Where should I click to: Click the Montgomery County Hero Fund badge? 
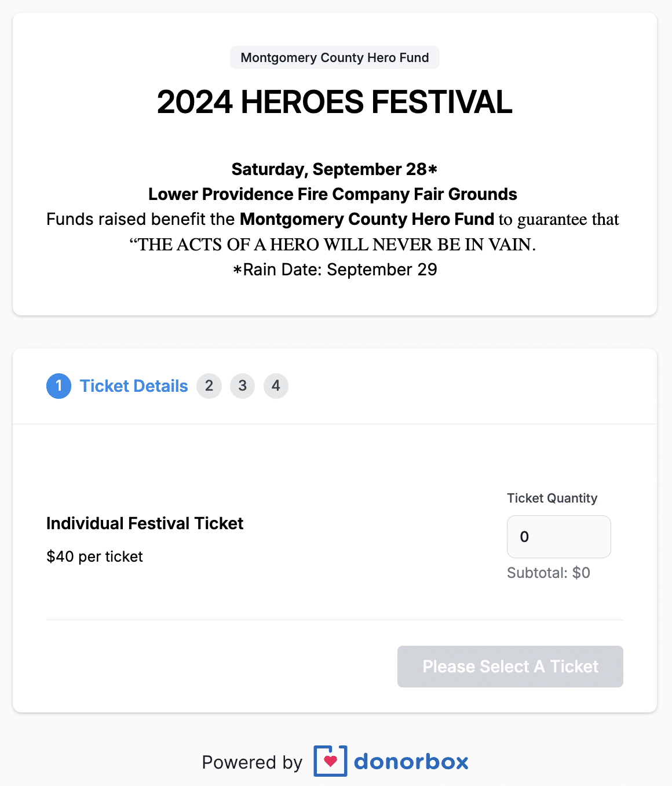click(x=335, y=58)
